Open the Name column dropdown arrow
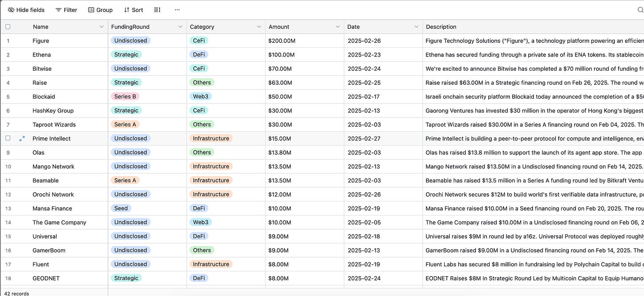 click(x=102, y=27)
